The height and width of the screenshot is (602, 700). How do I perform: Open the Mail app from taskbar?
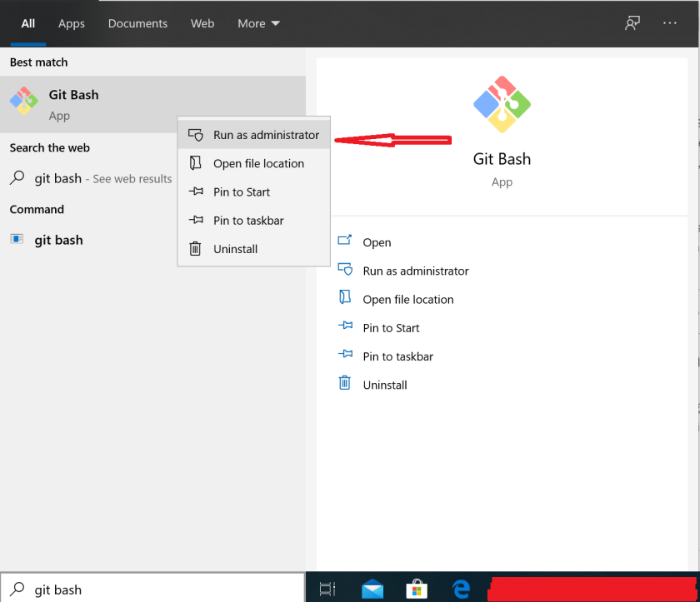(372, 589)
